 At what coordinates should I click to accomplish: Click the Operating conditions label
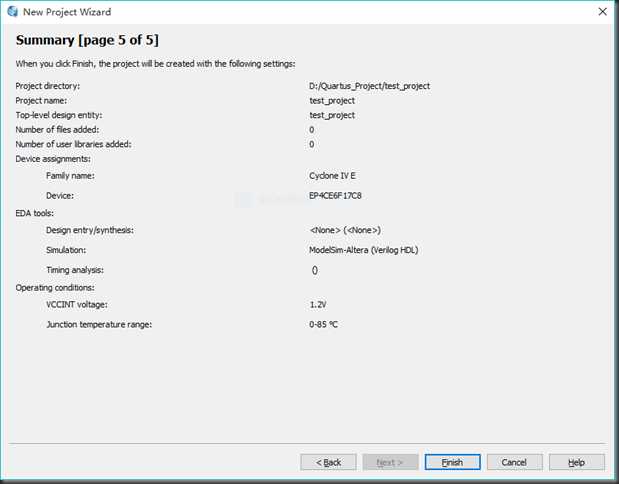coord(55,287)
